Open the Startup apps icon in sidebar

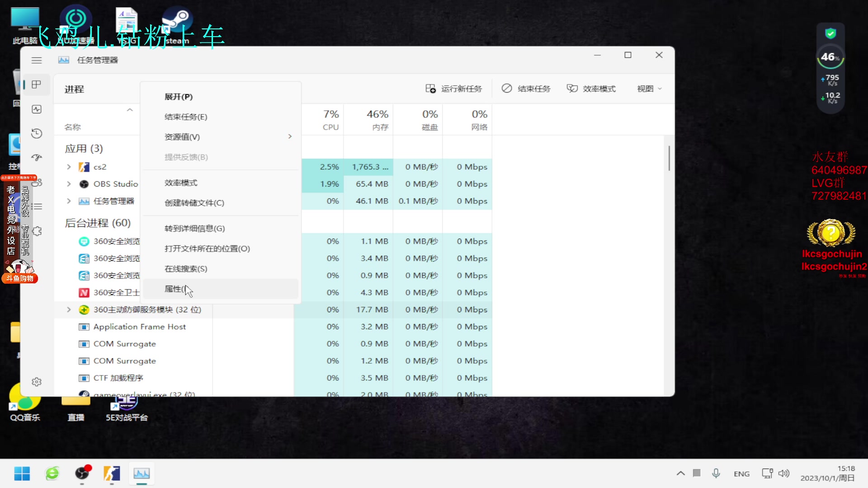[x=37, y=158]
